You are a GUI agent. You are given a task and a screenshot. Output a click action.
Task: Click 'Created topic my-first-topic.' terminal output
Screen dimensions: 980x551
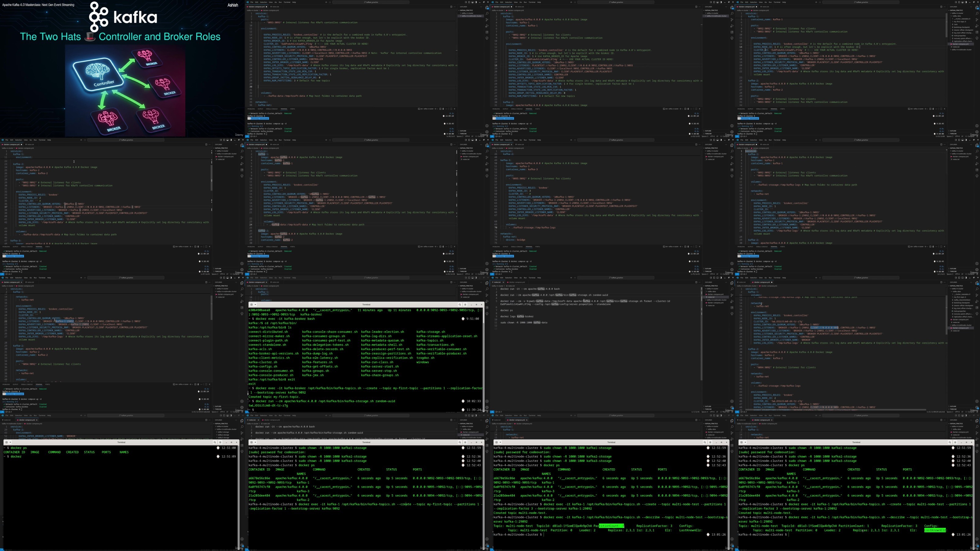tap(274, 397)
